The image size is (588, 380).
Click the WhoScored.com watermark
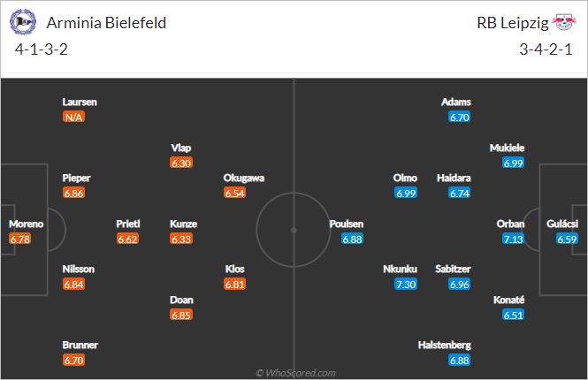coord(295,373)
